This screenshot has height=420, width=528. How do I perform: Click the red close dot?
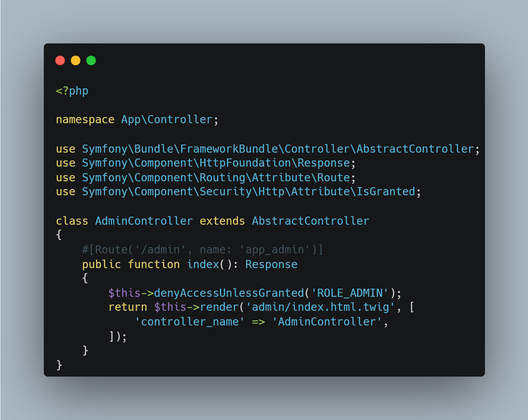(60, 60)
